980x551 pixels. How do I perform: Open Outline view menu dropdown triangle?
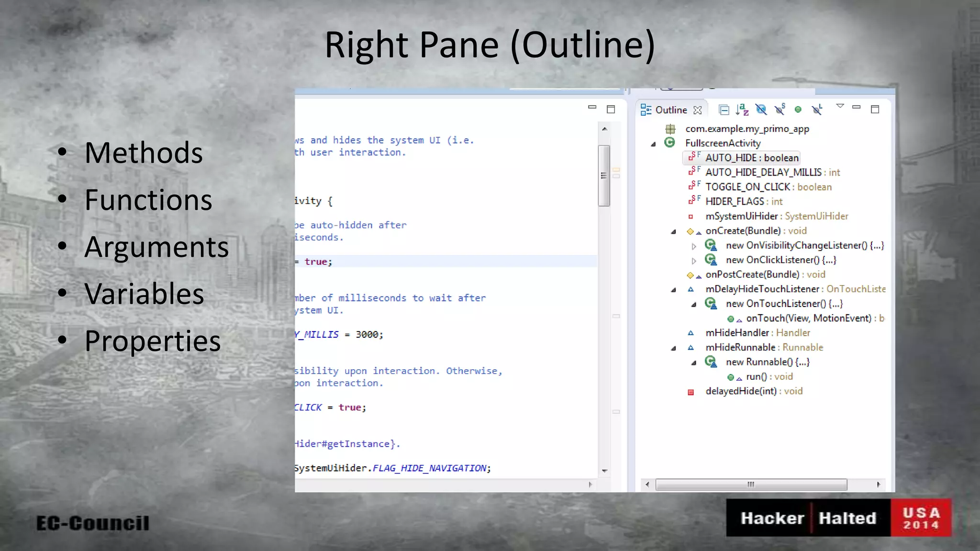840,106
